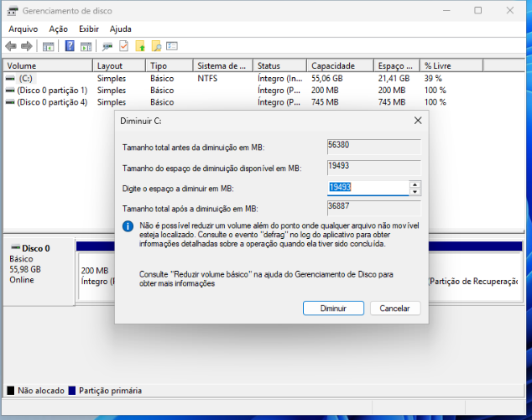Close the Diminuir C: dialog
Image resolution: width=532 pixels, height=420 pixels.
(x=418, y=121)
